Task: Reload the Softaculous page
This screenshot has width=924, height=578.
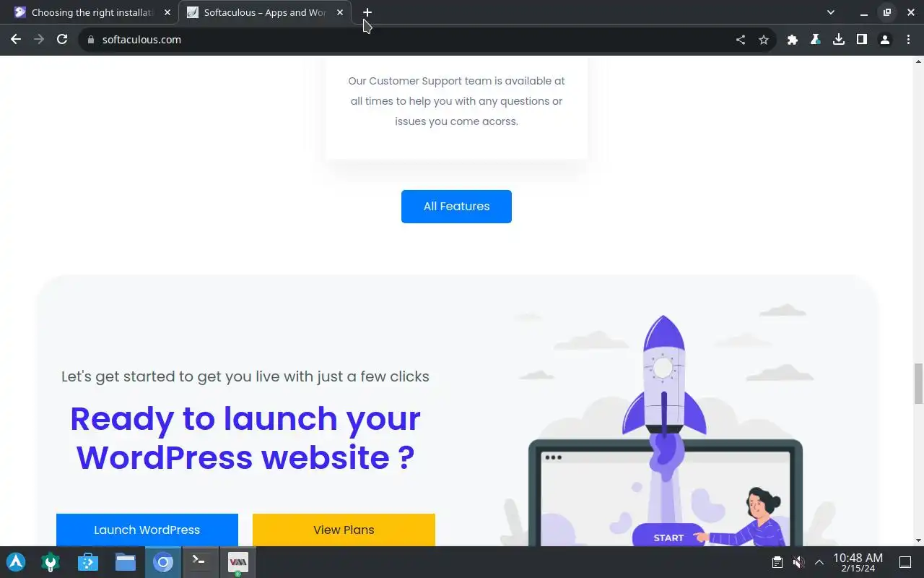Action: click(x=62, y=40)
